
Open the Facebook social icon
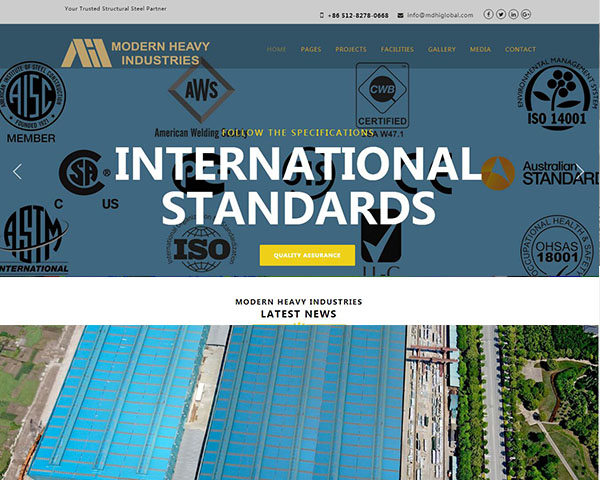489,15
